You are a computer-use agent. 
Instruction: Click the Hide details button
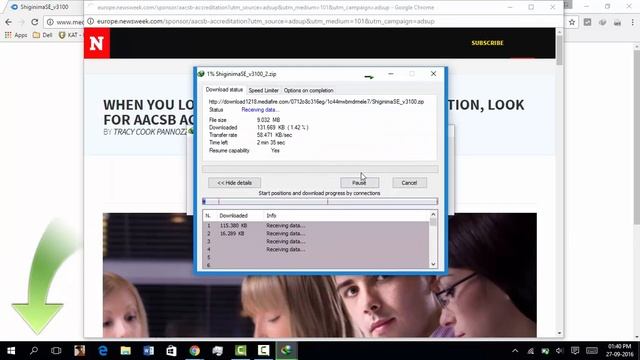click(x=234, y=183)
